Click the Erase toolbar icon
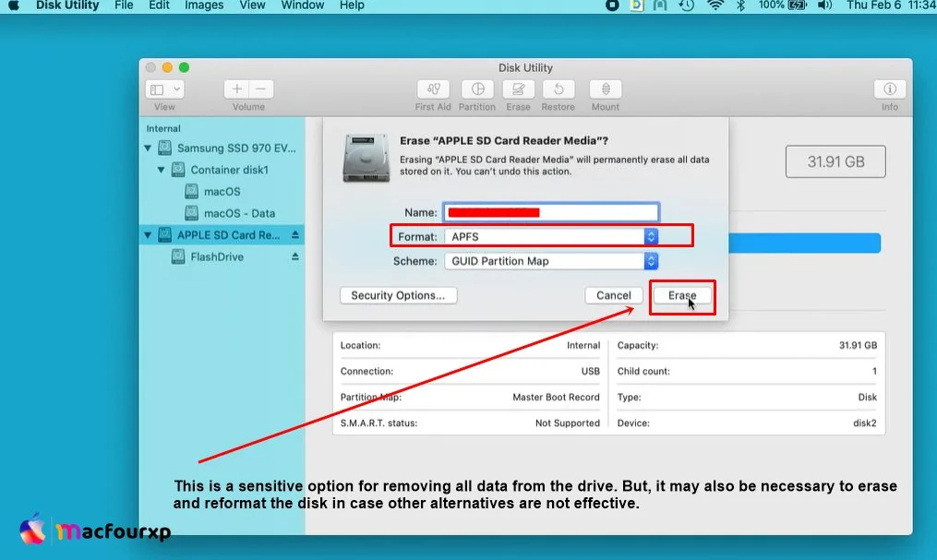Viewport: 937px width, 560px height. pos(518,89)
